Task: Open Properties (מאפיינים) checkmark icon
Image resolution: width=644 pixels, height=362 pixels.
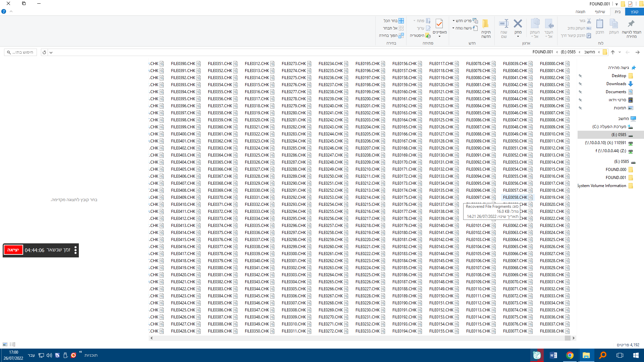Action: (x=439, y=24)
